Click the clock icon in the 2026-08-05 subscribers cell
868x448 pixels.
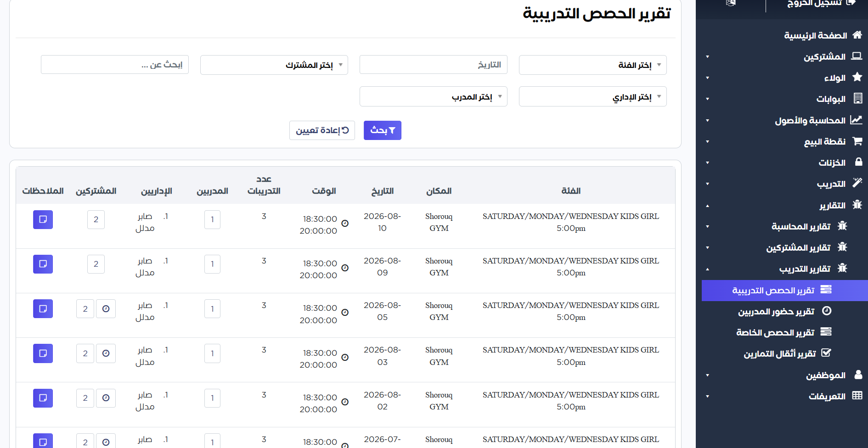pyautogui.click(x=106, y=308)
